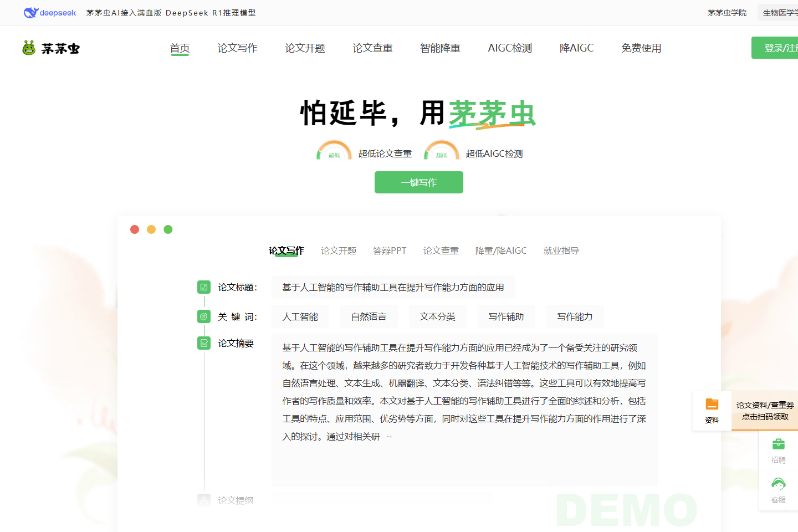Screen dimensions: 798x532
Task: Click the 自然语言 keyword tag
Action: coord(369,316)
